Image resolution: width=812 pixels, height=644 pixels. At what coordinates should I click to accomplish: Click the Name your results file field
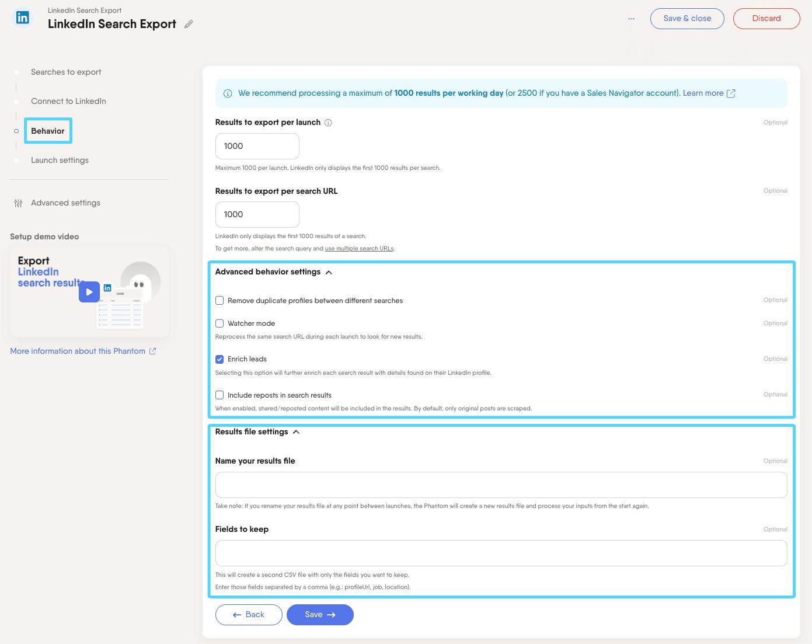[x=501, y=485]
